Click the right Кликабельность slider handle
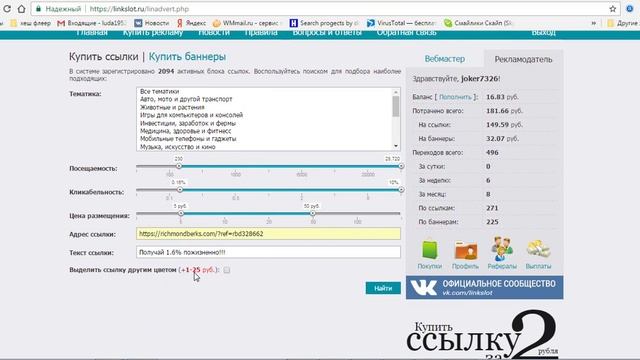The height and width of the screenshot is (360, 640). pos(401,189)
